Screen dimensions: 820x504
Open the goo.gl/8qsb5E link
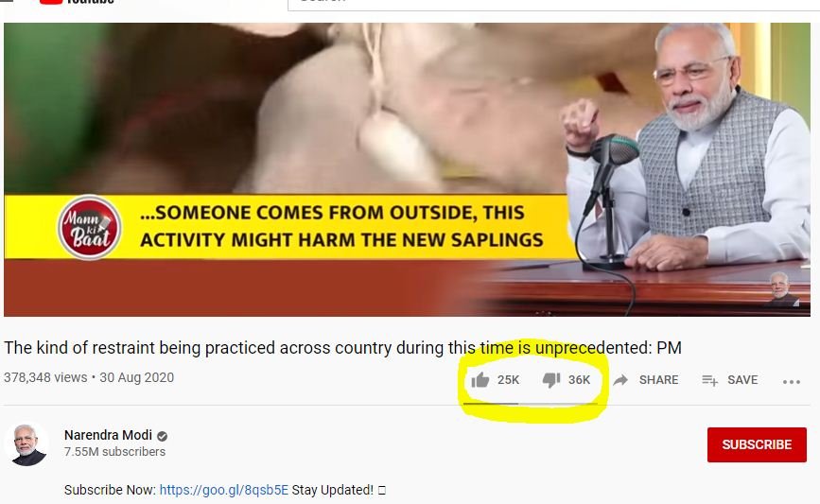[224, 490]
